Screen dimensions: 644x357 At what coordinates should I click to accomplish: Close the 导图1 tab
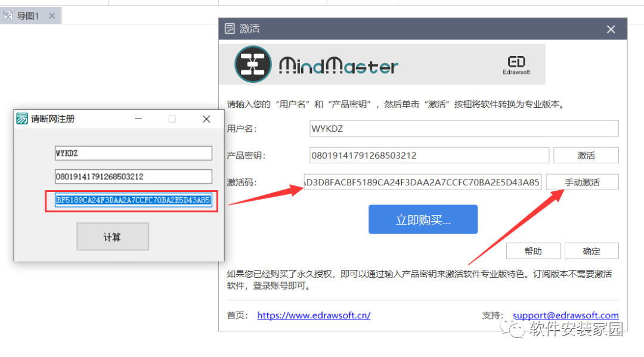52,16
